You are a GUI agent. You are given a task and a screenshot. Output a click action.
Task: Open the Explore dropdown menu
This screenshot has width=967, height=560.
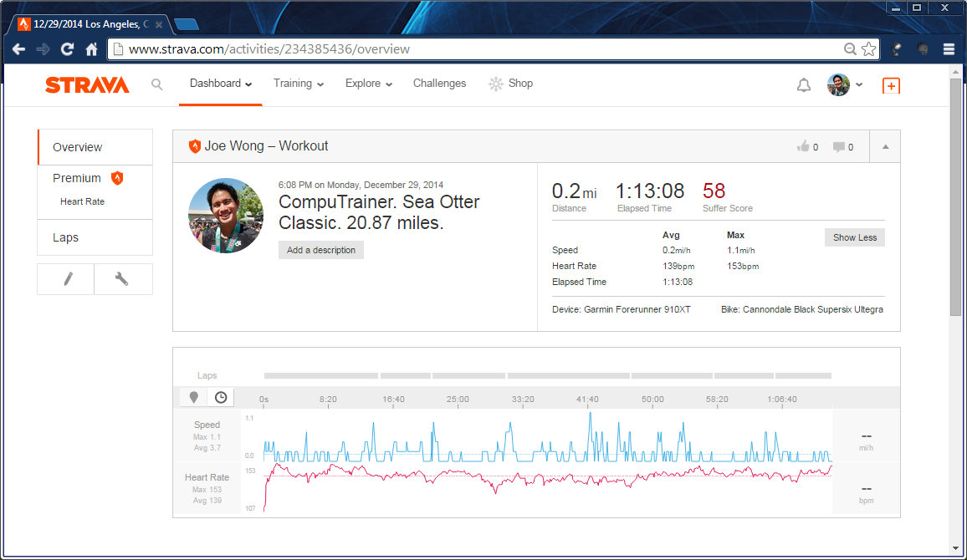click(368, 84)
